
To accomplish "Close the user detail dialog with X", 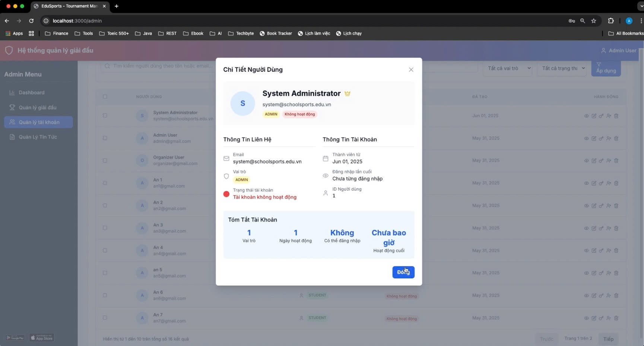I will (x=411, y=70).
